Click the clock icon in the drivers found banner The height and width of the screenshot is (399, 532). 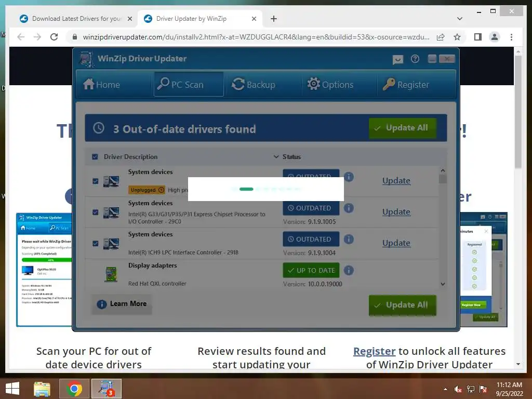tap(99, 128)
